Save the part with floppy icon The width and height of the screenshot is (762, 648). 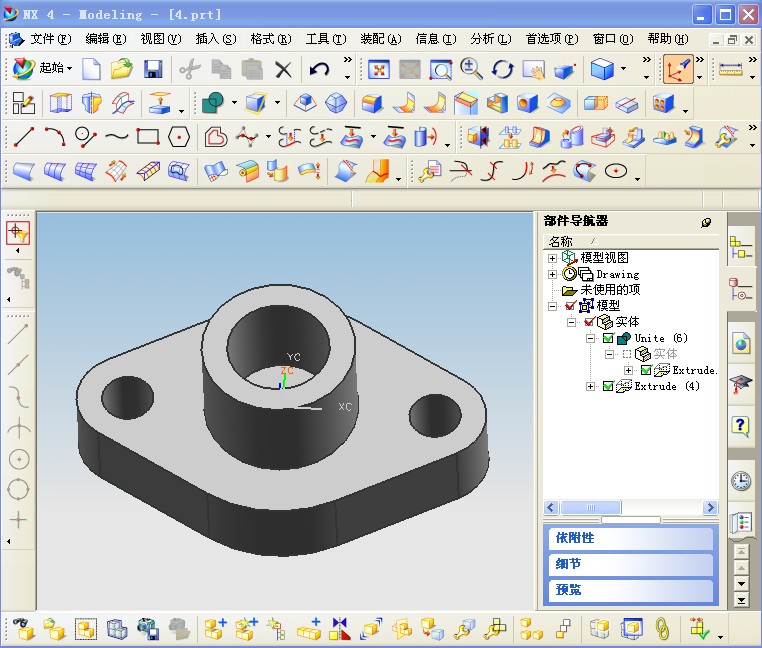pyautogui.click(x=153, y=69)
